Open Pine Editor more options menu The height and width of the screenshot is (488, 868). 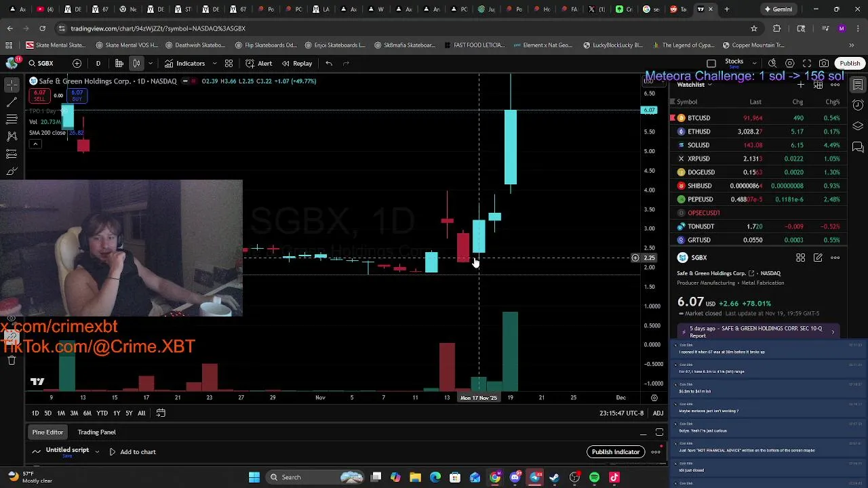coord(656,452)
